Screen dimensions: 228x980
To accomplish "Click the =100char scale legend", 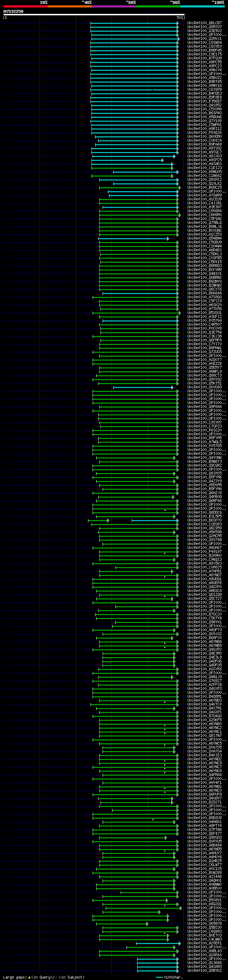I will 169,978.
